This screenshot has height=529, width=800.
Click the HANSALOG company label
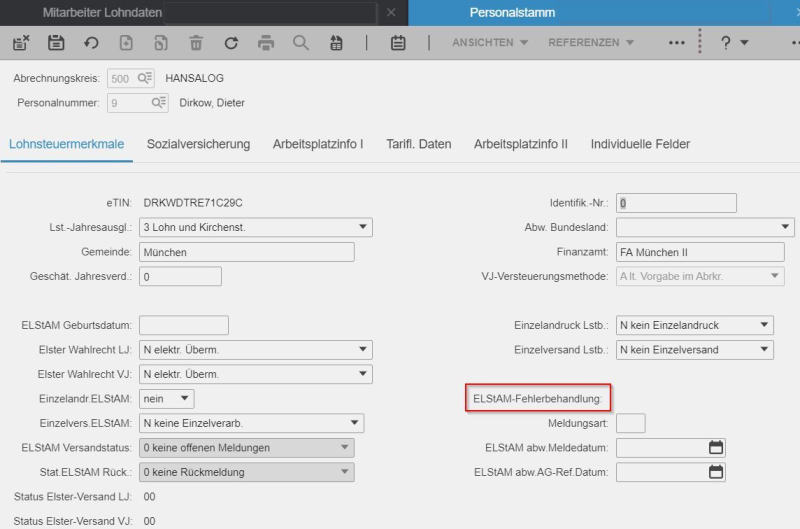(194, 78)
